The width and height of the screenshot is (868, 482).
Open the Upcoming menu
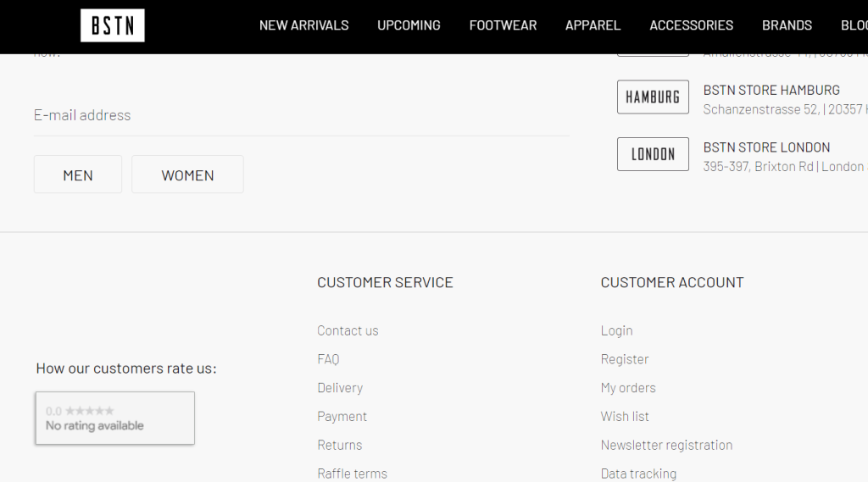[409, 25]
